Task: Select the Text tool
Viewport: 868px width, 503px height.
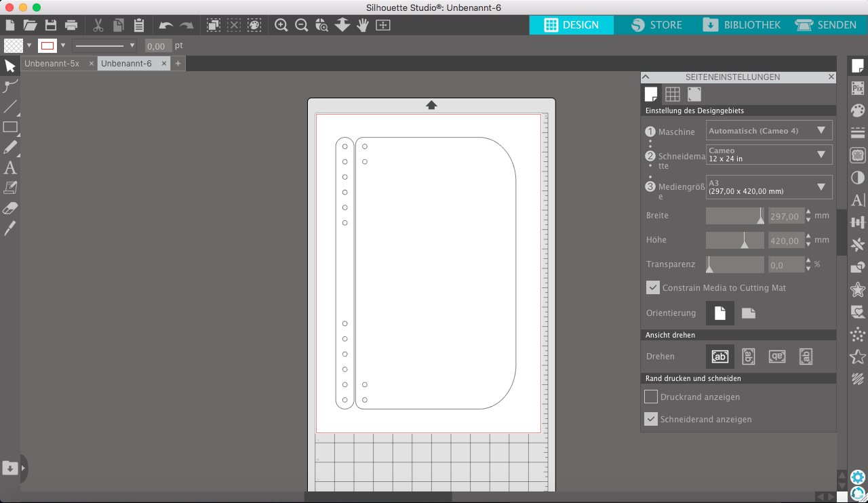Action: tap(10, 167)
